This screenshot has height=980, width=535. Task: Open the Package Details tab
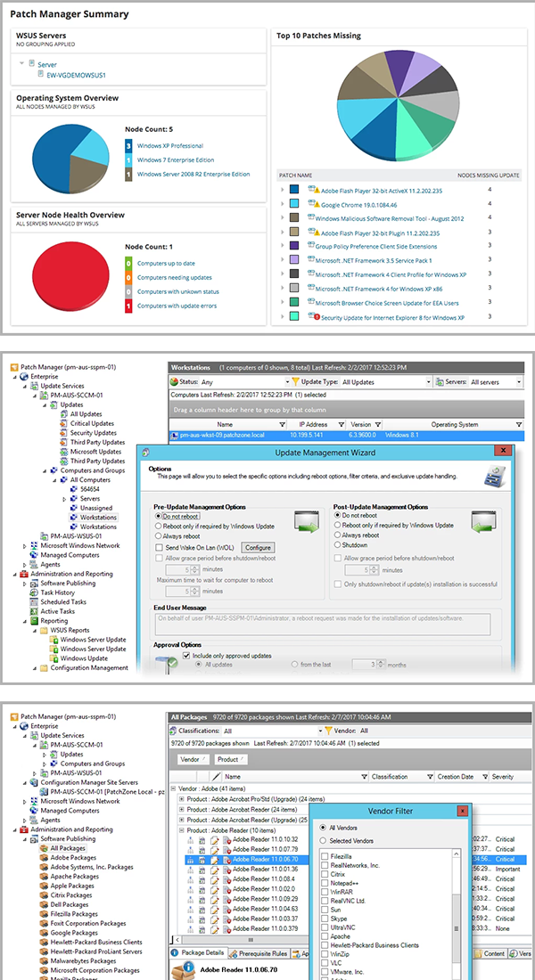coord(198,954)
